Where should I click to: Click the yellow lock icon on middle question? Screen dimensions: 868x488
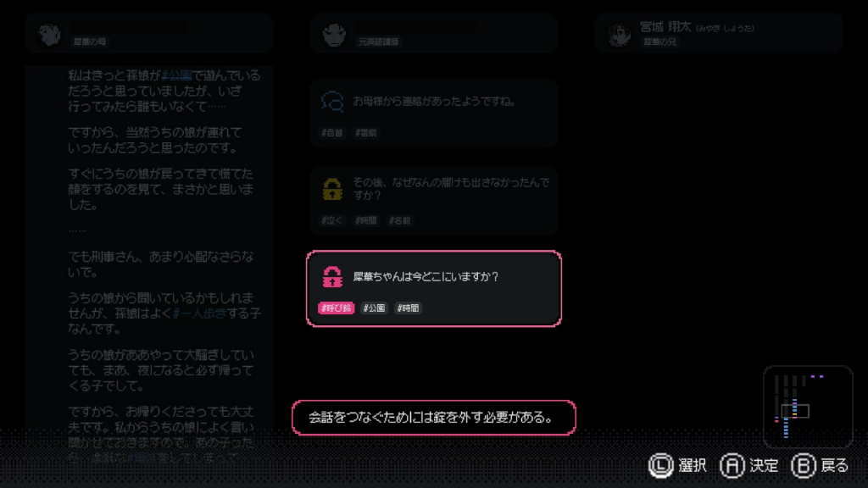332,189
